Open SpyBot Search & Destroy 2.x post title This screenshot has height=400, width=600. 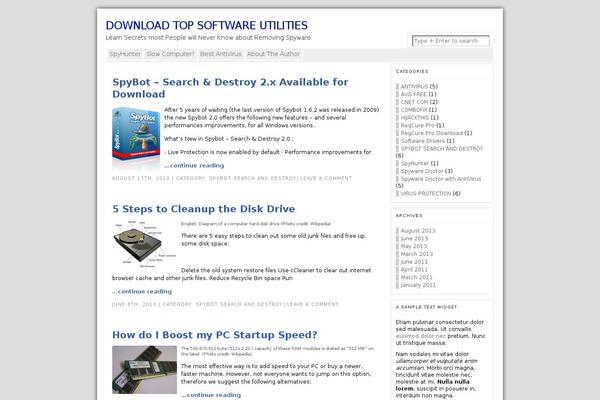230,88
